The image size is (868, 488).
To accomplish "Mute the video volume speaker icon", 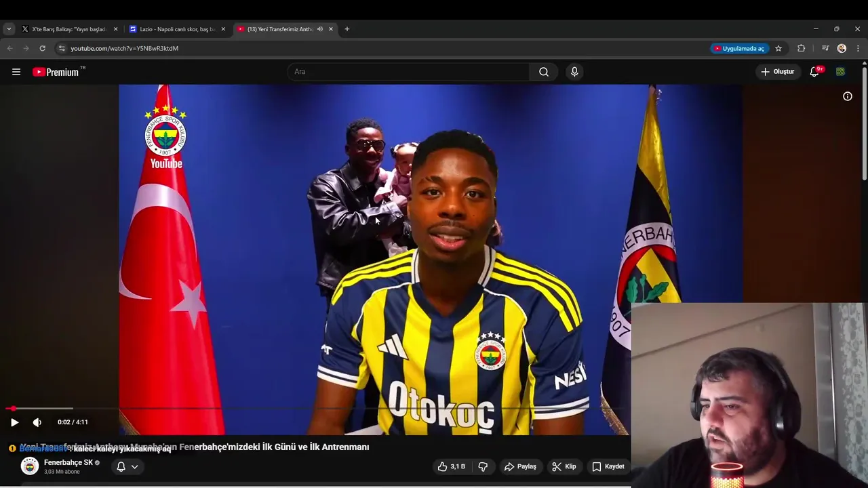I will [37, 422].
